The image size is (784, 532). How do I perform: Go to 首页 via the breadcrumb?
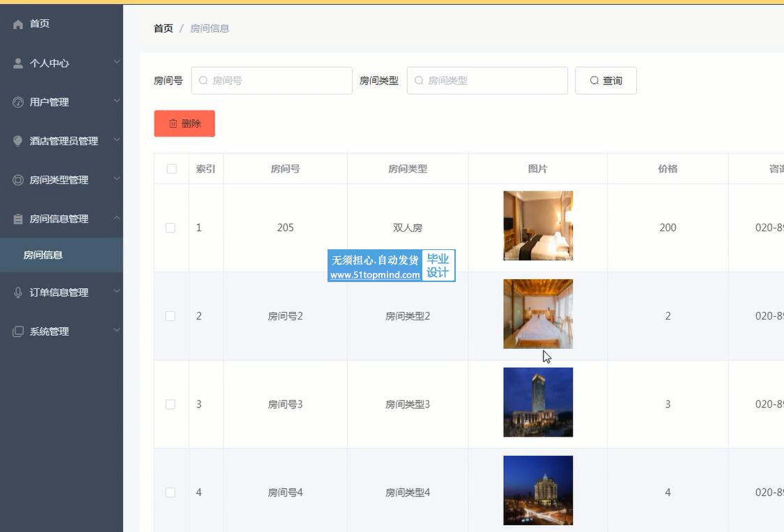163,29
